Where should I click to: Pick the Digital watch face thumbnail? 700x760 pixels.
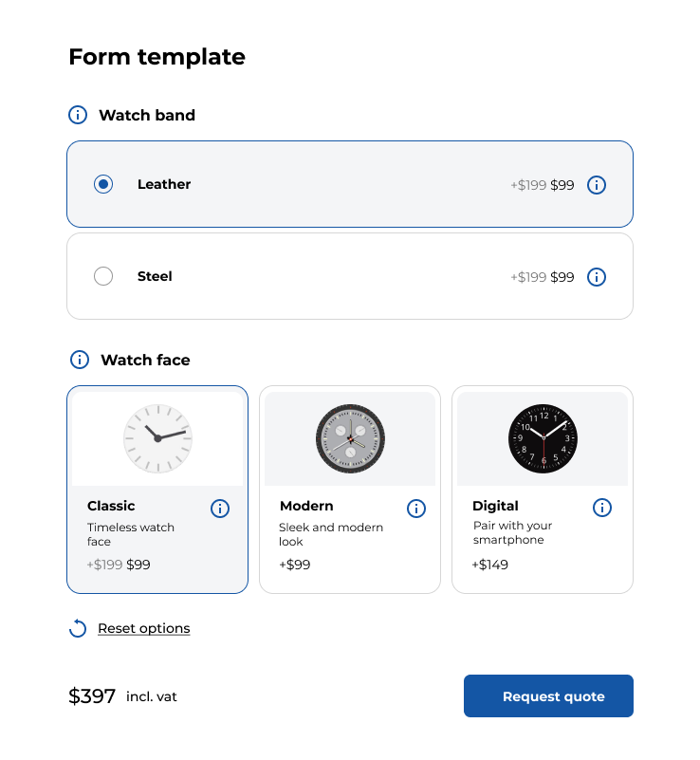tap(543, 437)
